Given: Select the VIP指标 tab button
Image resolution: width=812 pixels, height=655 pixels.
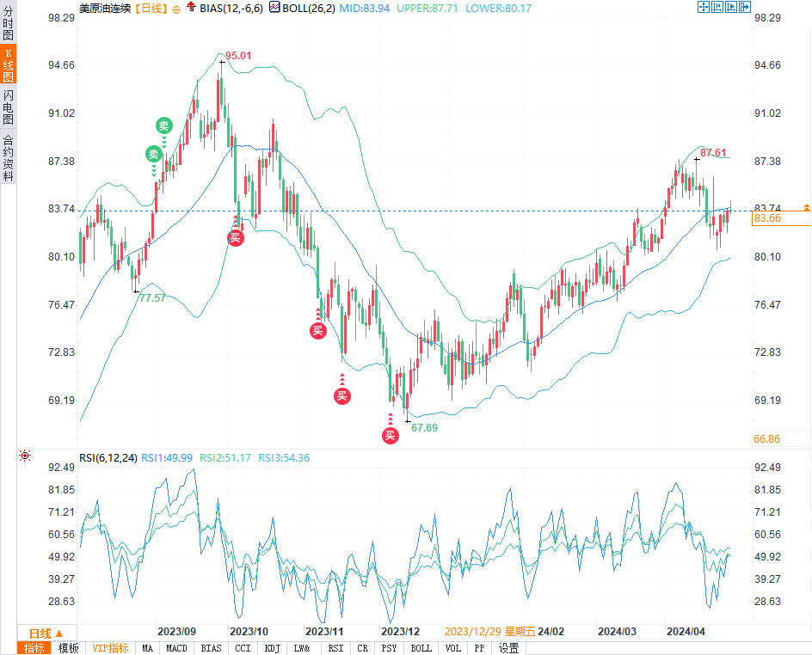Looking at the screenshot, I should point(110,648).
